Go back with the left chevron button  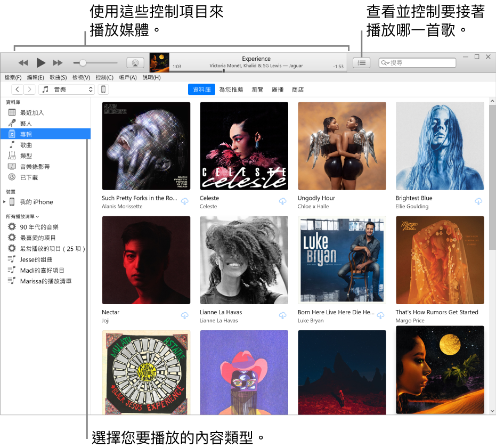tap(18, 89)
